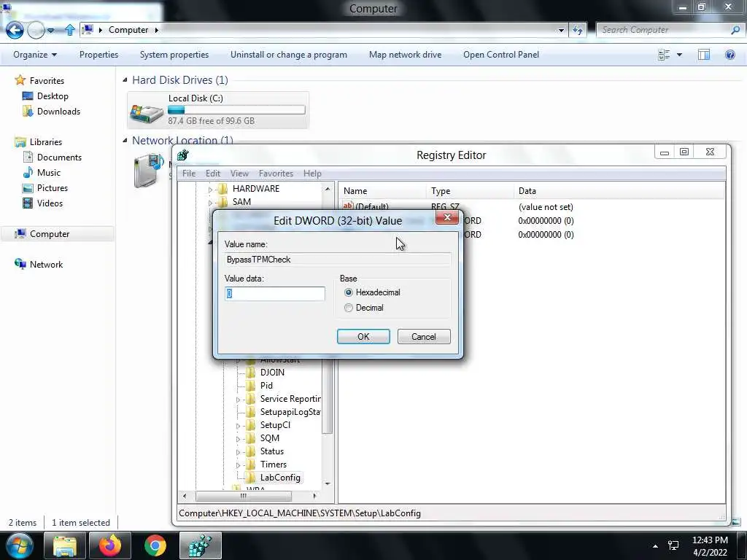The height and width of the screenshot is (560, 747).
Task: Click the refresh button by address bar
Action: 578,30
